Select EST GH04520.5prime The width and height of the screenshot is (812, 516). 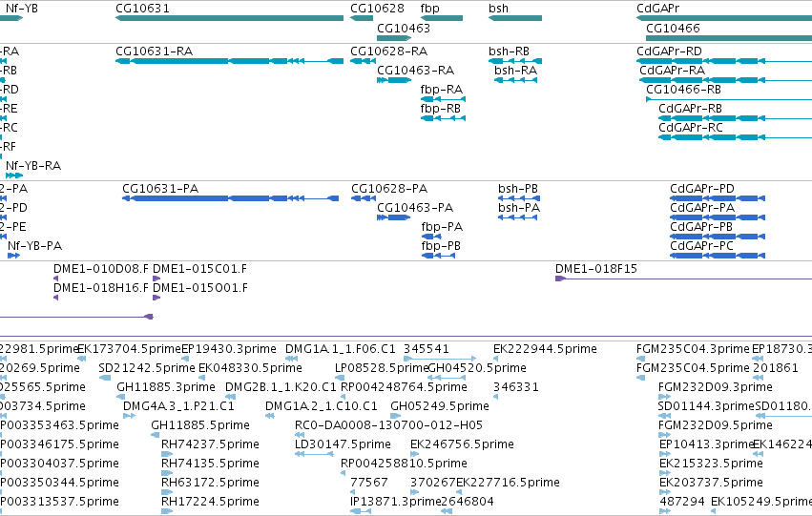(447, 378)
